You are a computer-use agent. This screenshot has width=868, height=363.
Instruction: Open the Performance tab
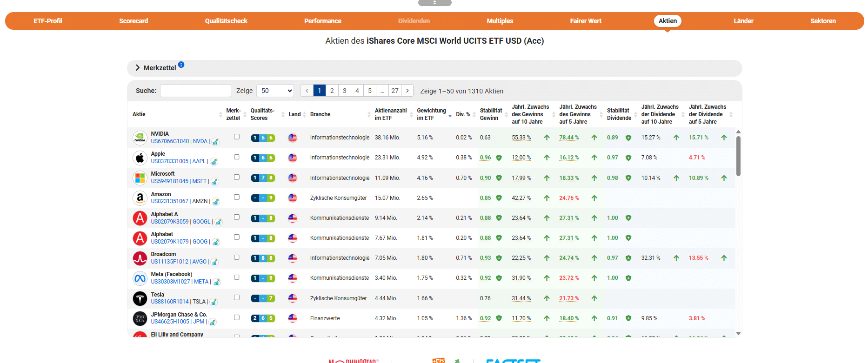(322, 21)
